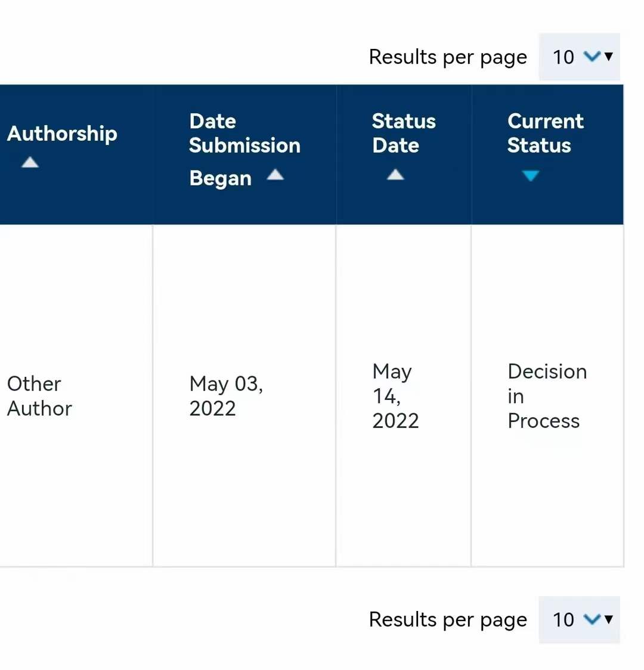
Task: Click small black triangle in top page selector
Action: coord(609,56)
